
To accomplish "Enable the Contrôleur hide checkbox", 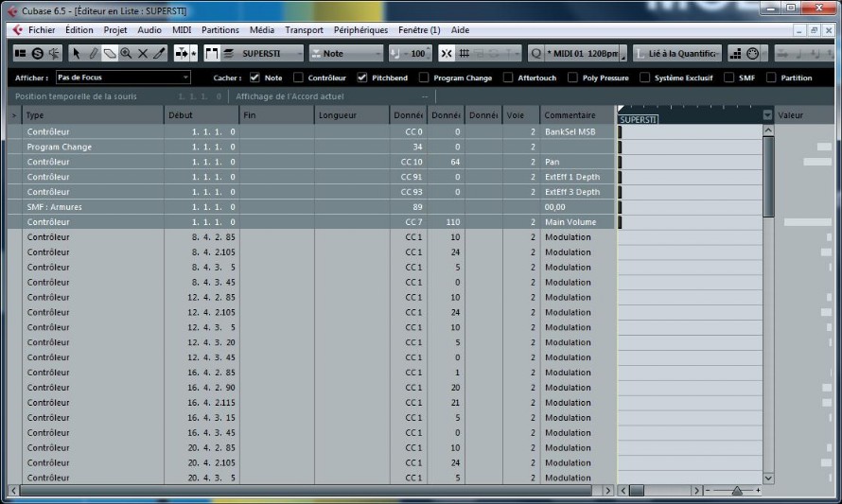I will [x=298, y=78].
